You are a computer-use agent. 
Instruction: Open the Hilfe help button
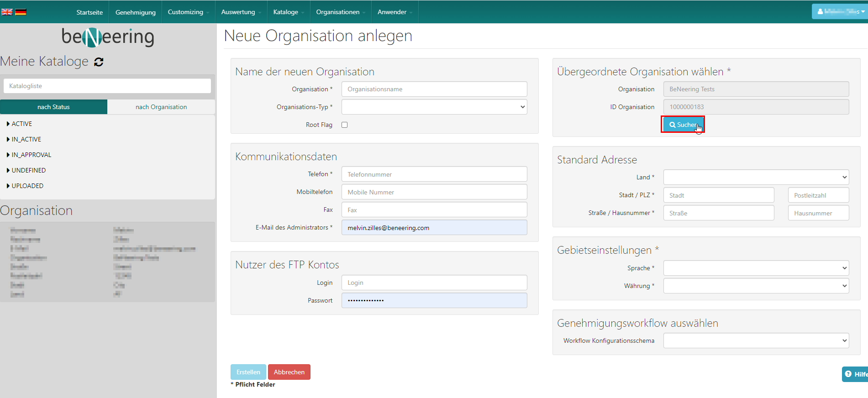(x=855, y=374)
